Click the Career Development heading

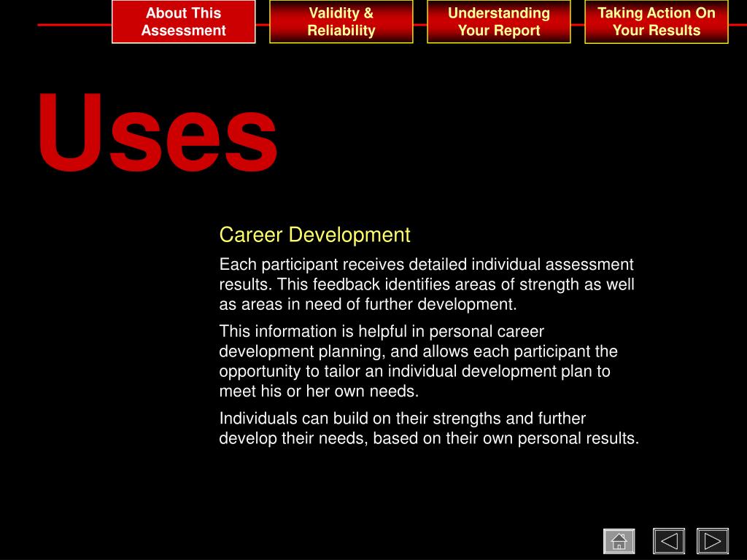coord(314,235)
